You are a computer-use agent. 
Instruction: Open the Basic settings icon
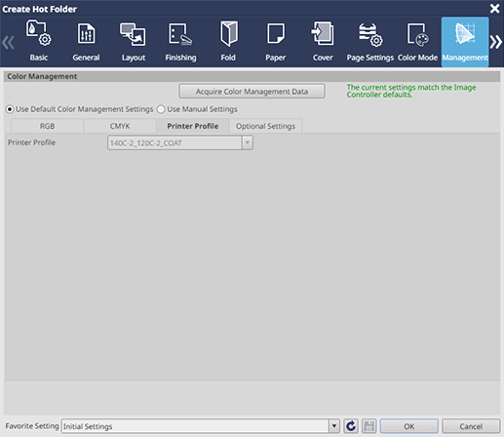(x=39, y=42)
